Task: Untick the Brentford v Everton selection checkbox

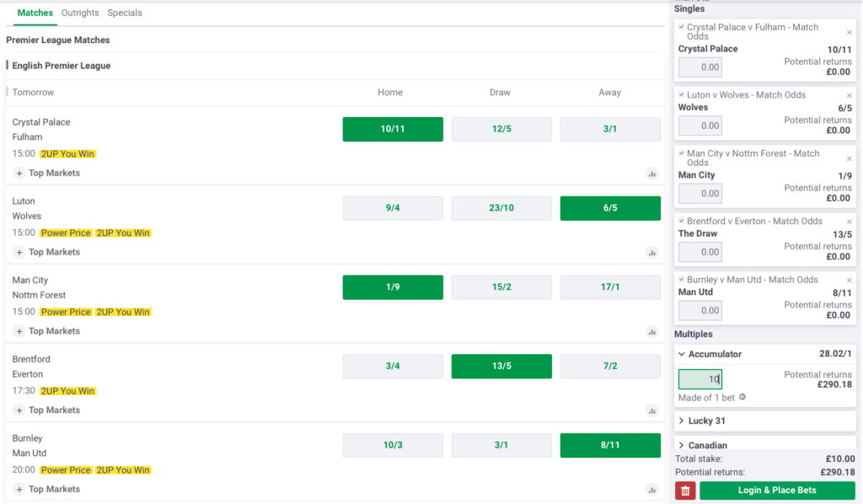Action: [x=682, y=221]
